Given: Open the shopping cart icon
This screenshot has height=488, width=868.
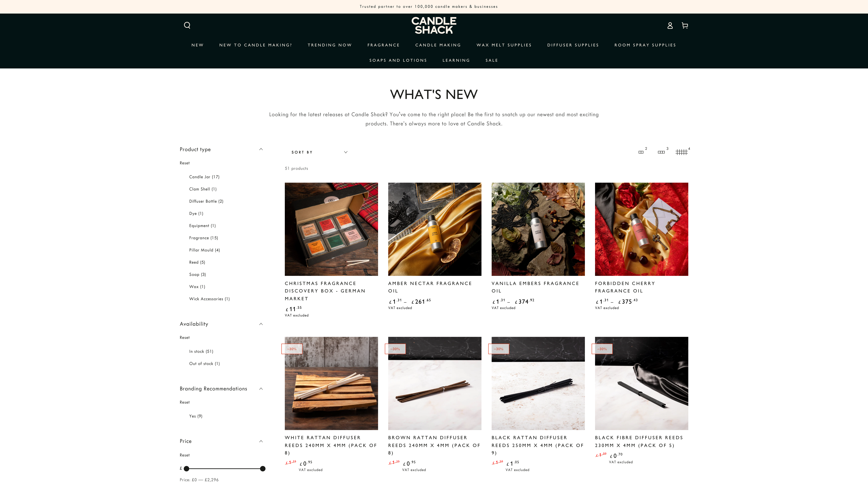Looking at the screenshot, I should click(x=685, y=26).
